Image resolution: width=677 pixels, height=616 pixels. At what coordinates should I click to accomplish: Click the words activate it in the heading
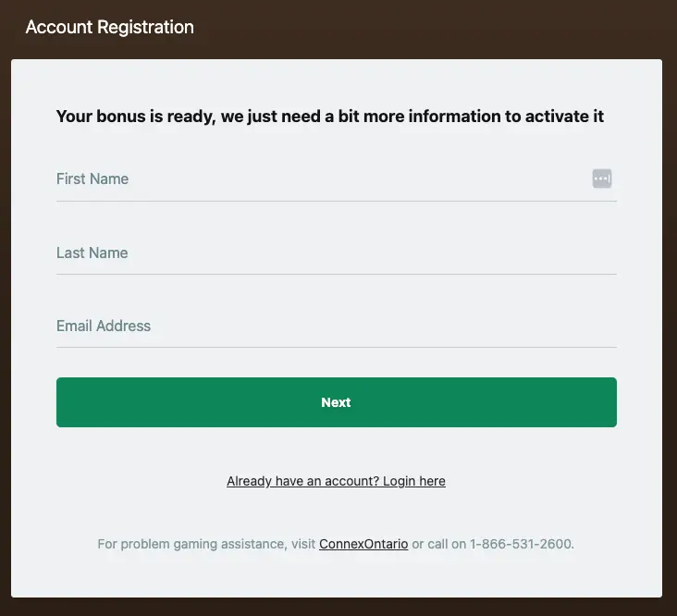coord(564,117)
